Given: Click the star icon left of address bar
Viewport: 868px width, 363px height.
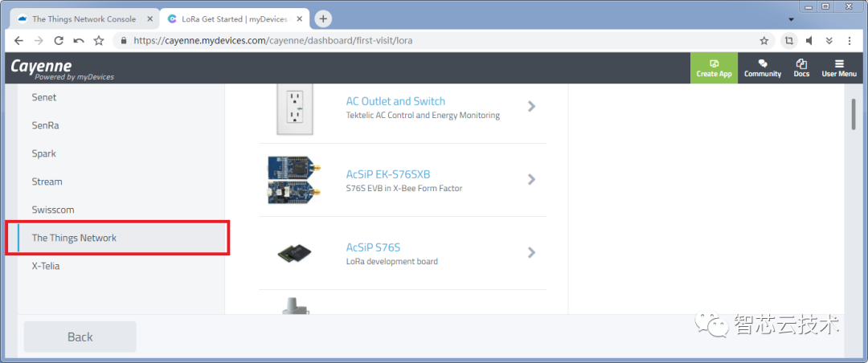Looking at the screenshot, I should tap(99, 40).
